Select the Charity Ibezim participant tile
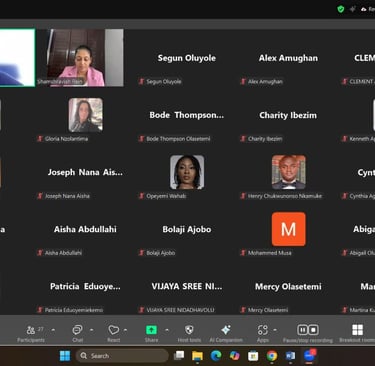 click(x=288, y=115)
